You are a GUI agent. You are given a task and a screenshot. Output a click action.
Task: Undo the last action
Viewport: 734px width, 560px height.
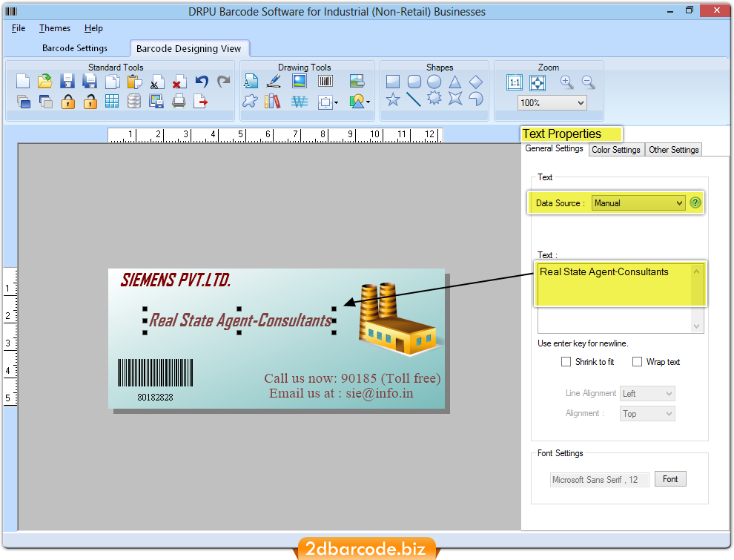tap(201, 82)
